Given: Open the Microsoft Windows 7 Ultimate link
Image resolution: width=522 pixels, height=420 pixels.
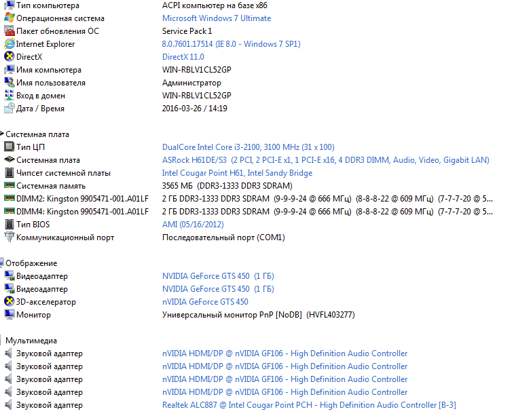Looking at the screenshot, I should [x=216, y=18].
